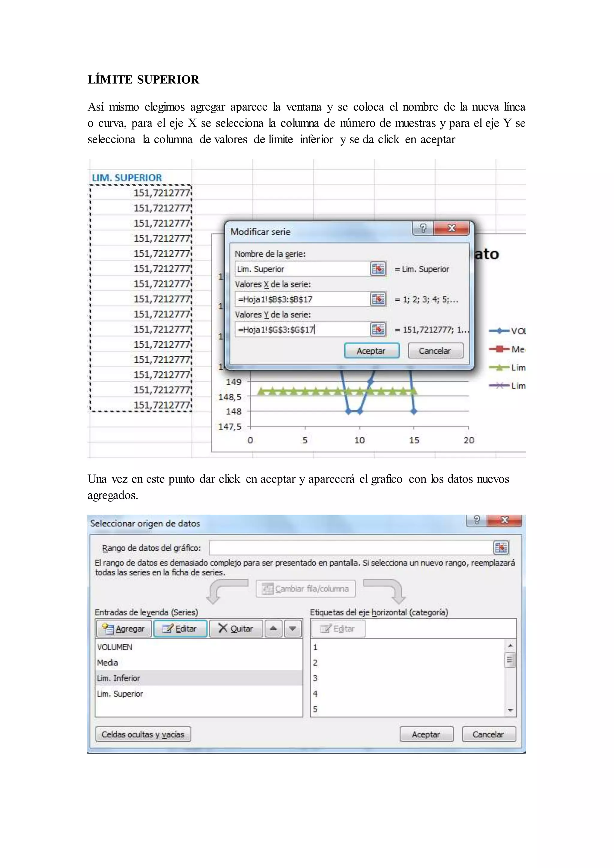Viewport: 614px width, 868px height.
Task: Select the Lim. Superior series entry
Action: click(x=120, y=694)
